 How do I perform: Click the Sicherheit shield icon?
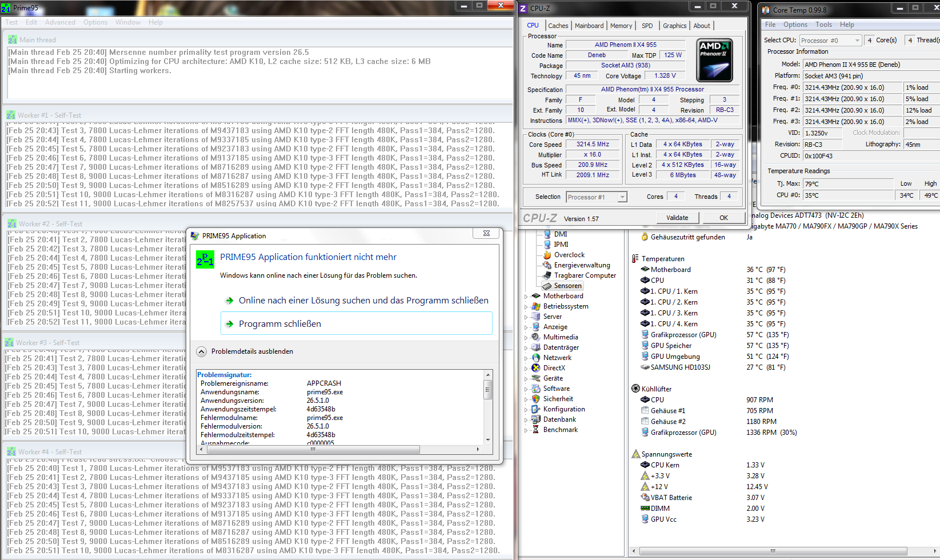(x=535, y=399)
